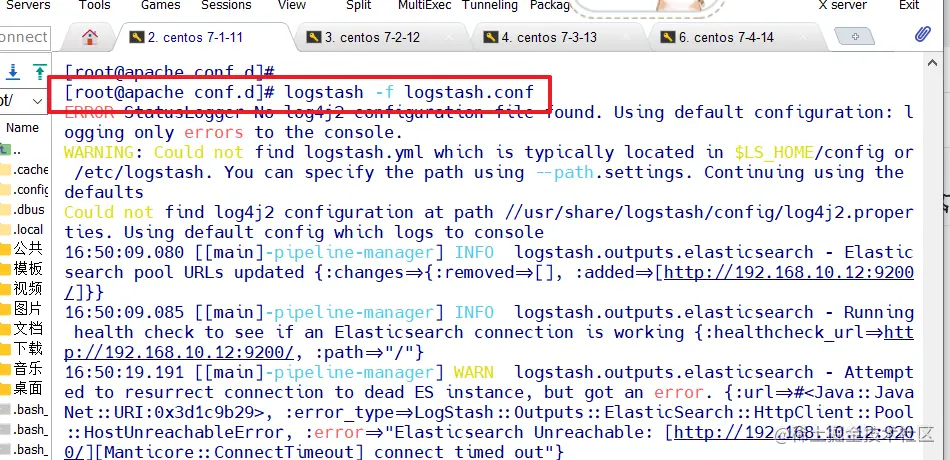Click the blue download arrow icon
Image resolution: width=950 pixels, height=460 pixels.
point(13,72)
